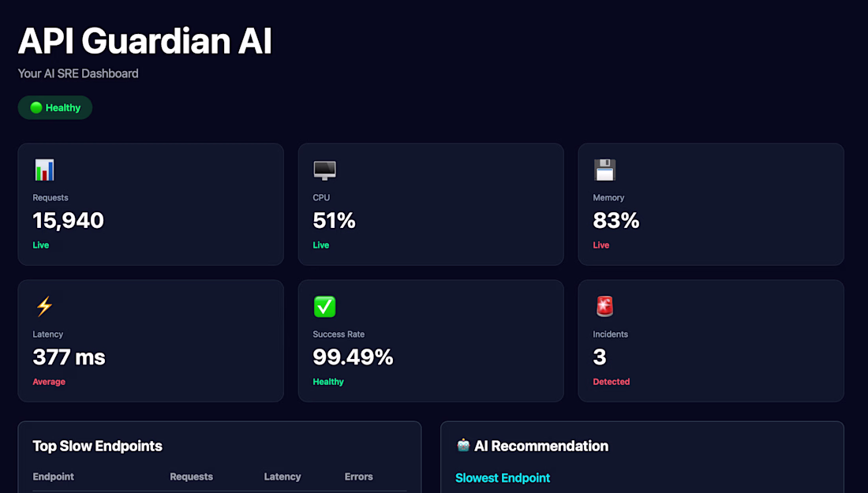Click the floppy disk icon in Memory card
The height and width of the screenshot is (493, 868).
pyautogui.click(x=604, y=170)
